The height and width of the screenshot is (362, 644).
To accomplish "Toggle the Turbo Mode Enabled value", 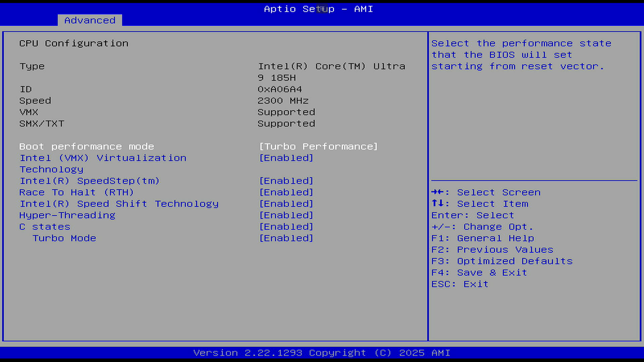I will (286, 238).
